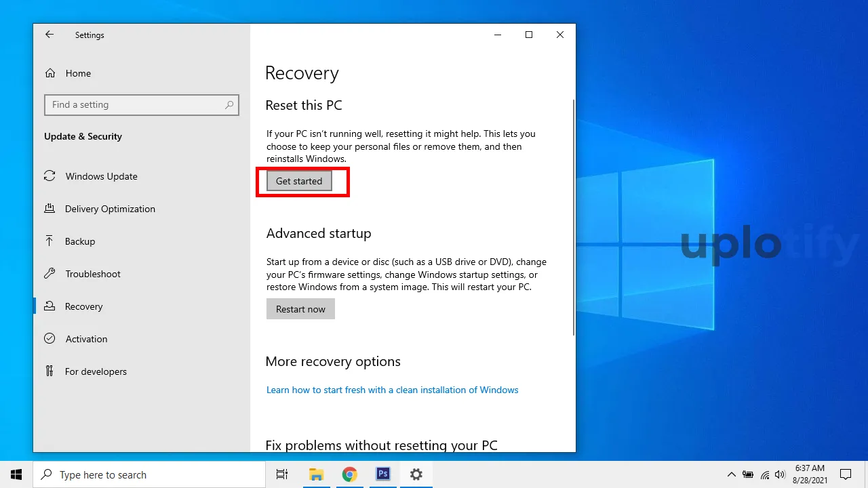Click the Backup upload arrow icon
Screen dimensions: 868x488
pyautogui.click(x=50, y=241)
